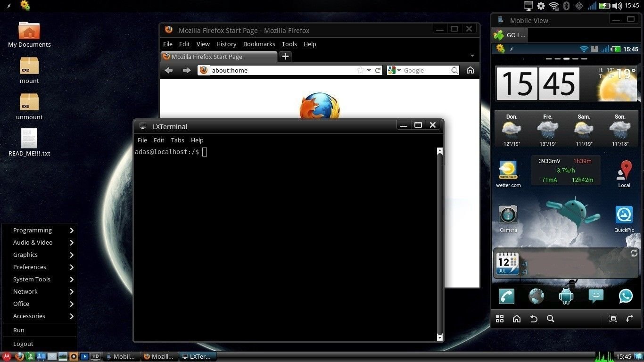
Task: Open the envelope mail launcher in taskbar
Action: pyautogui.click(x=52, y=356)
